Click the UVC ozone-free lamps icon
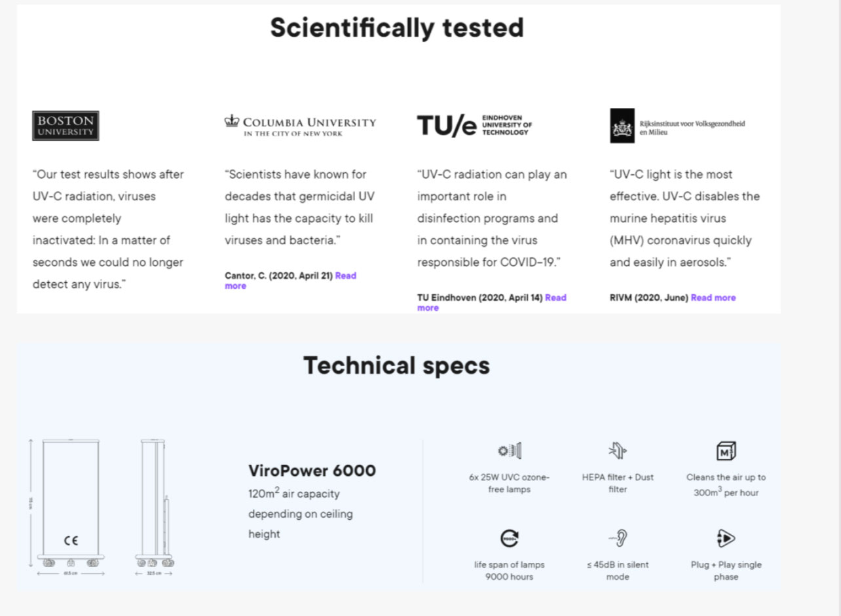The height and width of the screenshot is (616, 841). [509, 451]
